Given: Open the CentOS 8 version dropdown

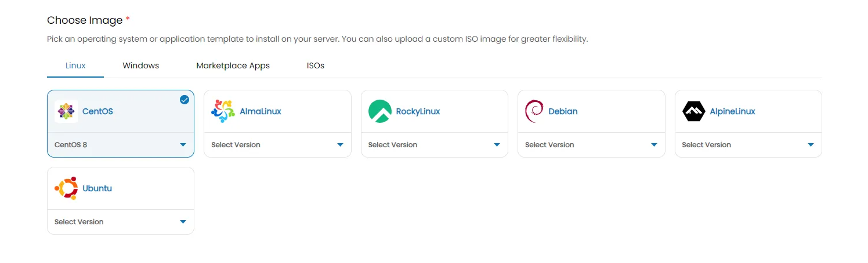Looking at the screenshot, I should [121, 145].
